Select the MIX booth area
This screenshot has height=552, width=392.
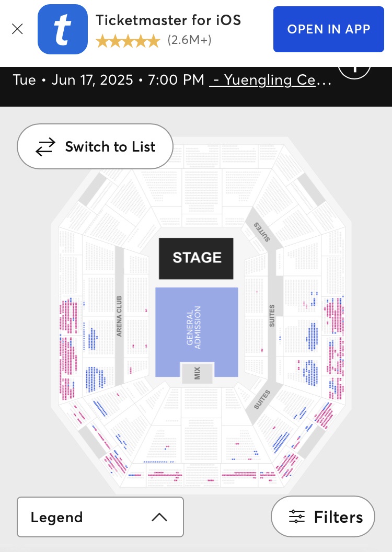pyautogui.click(x=198, y=373)
